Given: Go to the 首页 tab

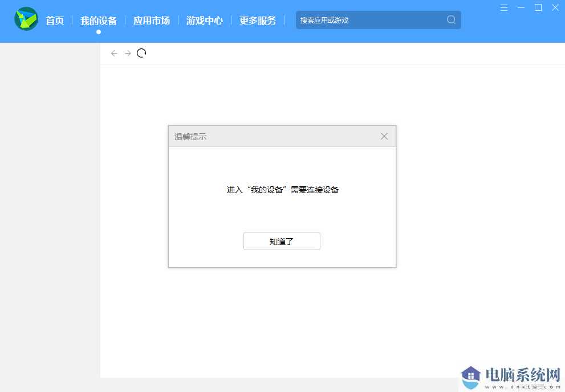Looking at the screenshot, I should coord(55,21).
